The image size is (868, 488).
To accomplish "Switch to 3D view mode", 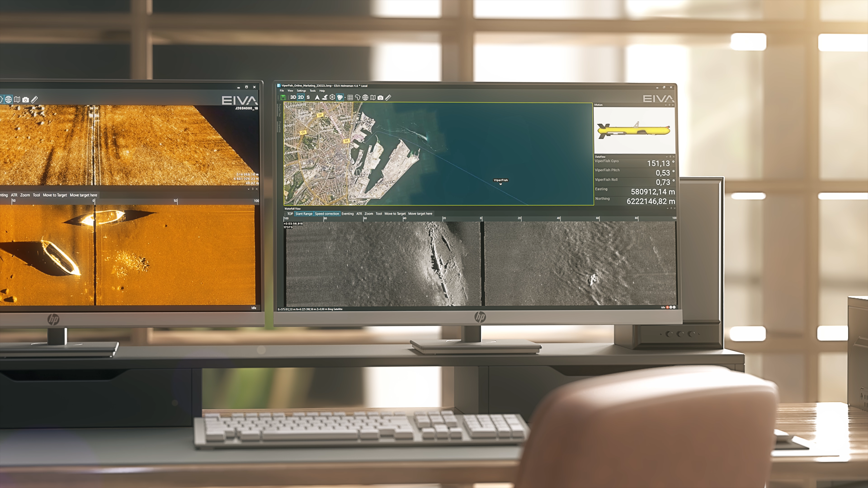I will pyautogui.click(x=293, y=97).
